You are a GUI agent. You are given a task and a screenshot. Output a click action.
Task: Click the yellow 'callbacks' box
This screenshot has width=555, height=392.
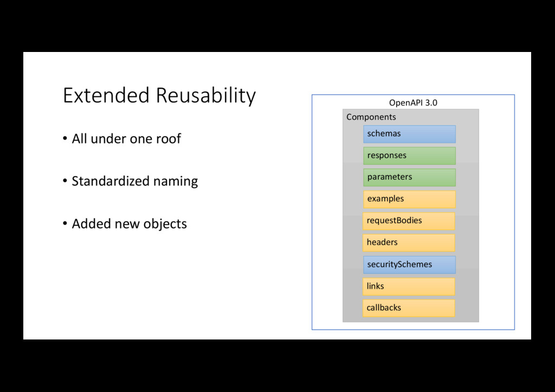click(x=409, y=308)
